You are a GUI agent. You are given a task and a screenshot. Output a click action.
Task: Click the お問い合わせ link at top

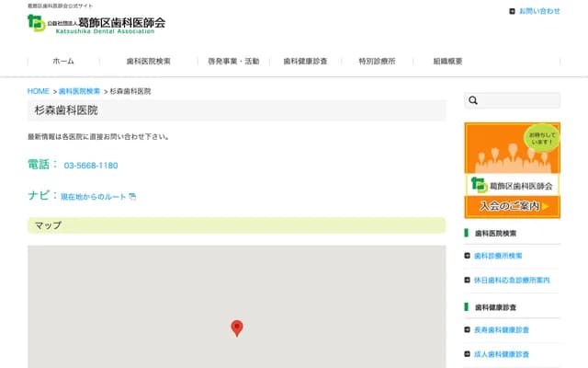point(539,11)
